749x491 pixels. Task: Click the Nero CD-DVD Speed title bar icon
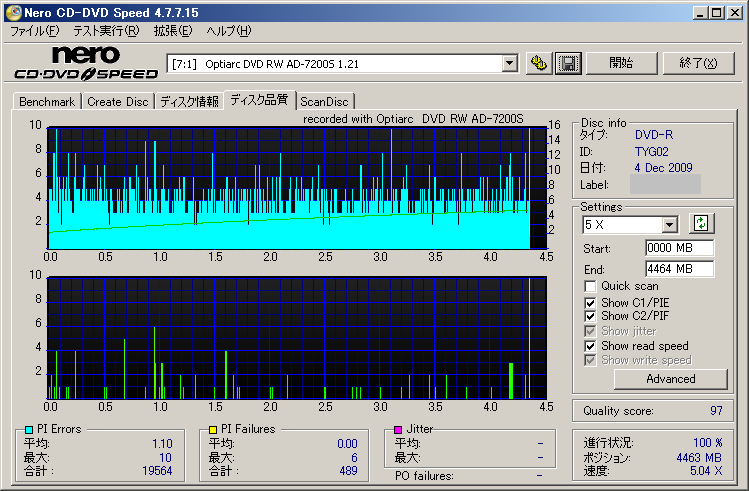pos(14,12)
